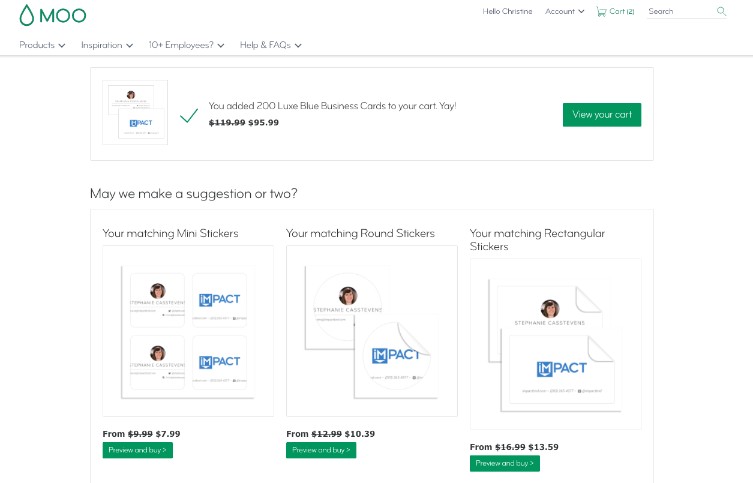Viewport: 753px width, 483px height.
Task: Open the Account dropdown menu
Action: coord(565,12)
